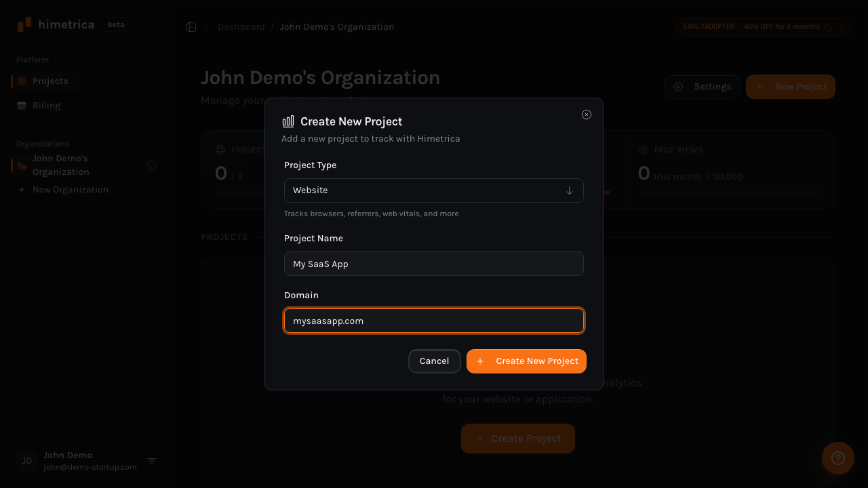Screen dimensions: 868x488
Task: Open the help menu via the question mark bubble
Action: pos(837,458)
